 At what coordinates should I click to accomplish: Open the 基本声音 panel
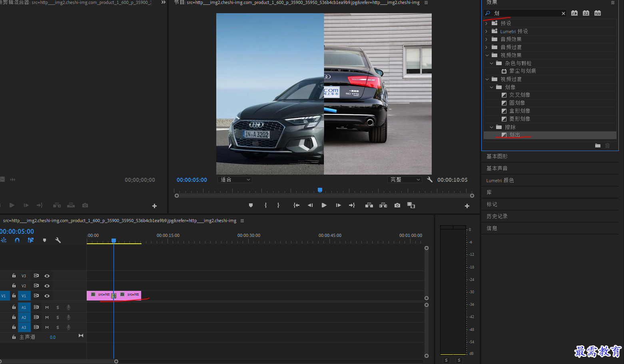(x=497, y=168)
